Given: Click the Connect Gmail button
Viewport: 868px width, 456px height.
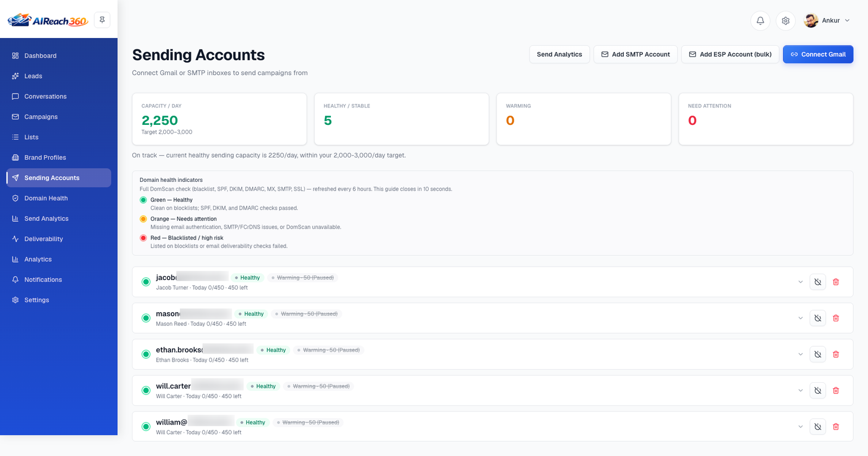Looking at the screenshot, I should coord(818,54).
